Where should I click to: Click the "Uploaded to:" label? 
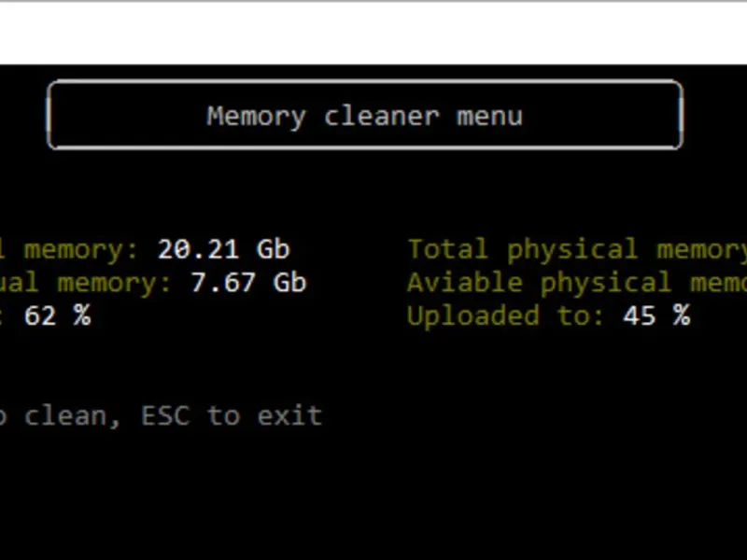tap(506, 315)
